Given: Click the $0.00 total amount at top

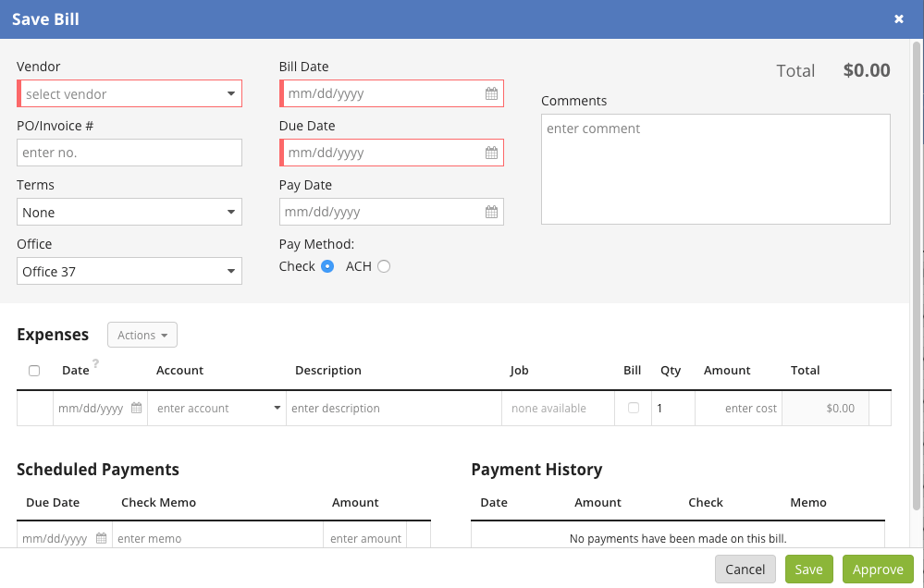Looking at the screenshot, I should [867, 70].
